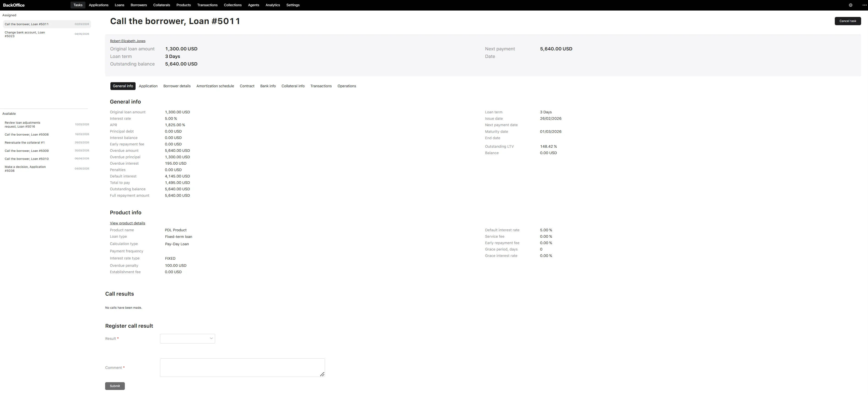The image size is (868, 395).
Task: Open the Collections menu
Action: point(232,5)
